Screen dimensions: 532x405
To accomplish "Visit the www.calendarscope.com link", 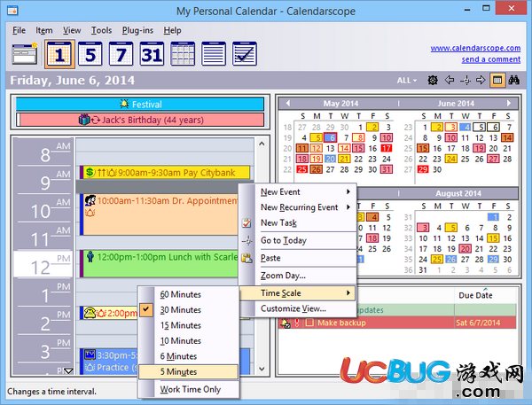I will pyautogui.click(x=475, y=48).
